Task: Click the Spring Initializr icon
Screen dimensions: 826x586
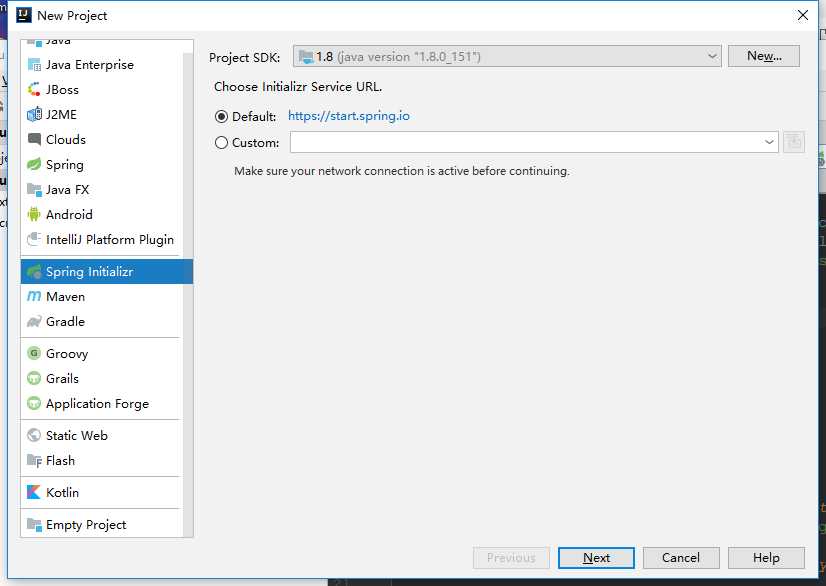Action: pyautogui.click(x=34, y=272)
